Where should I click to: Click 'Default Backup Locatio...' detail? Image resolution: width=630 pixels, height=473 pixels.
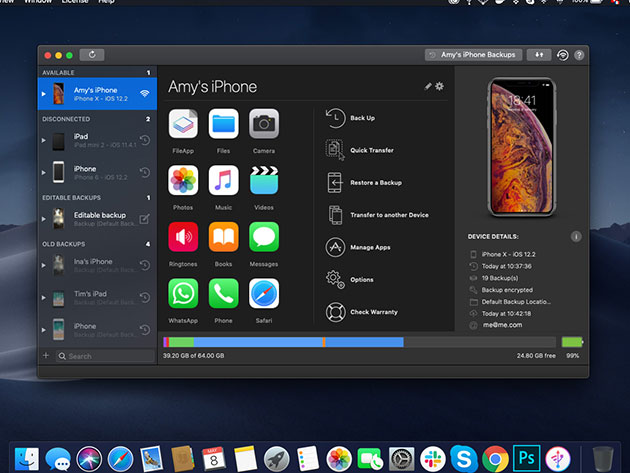click(516, 302)
